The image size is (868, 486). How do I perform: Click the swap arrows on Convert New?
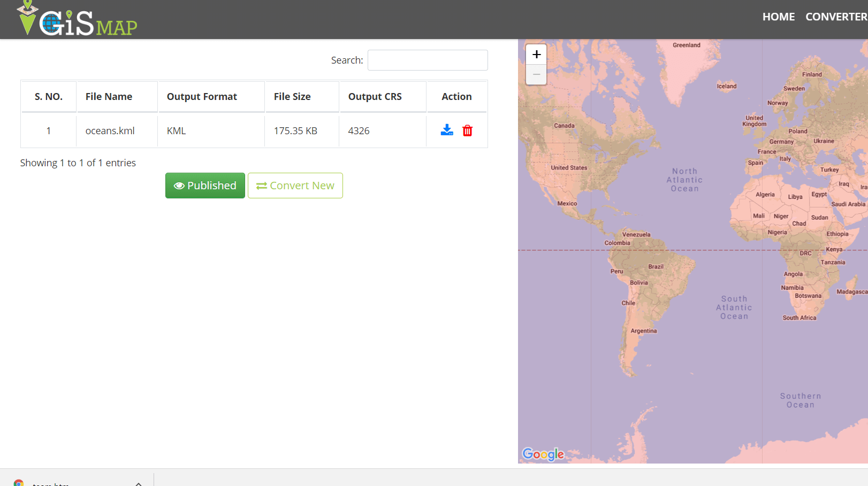click(262, 186)
